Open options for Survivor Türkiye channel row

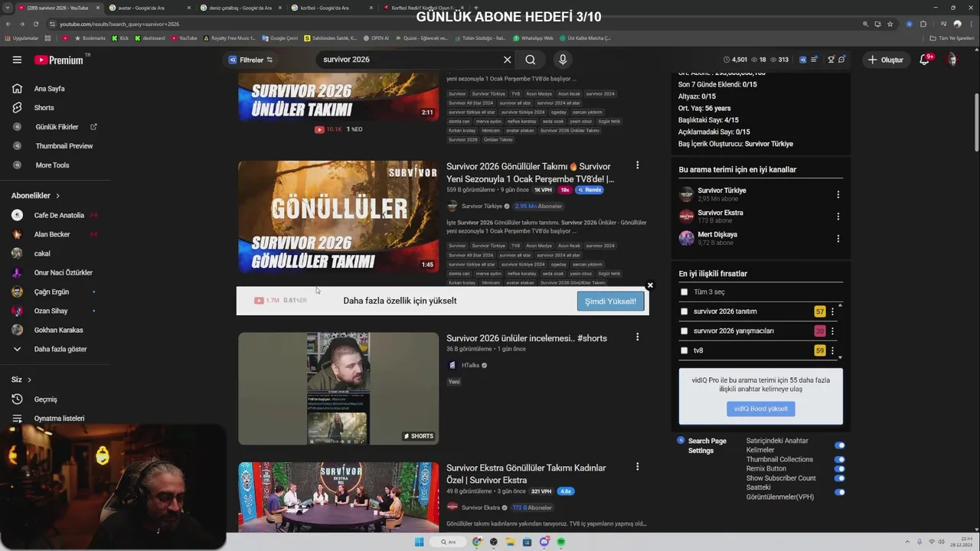point(838,194)
